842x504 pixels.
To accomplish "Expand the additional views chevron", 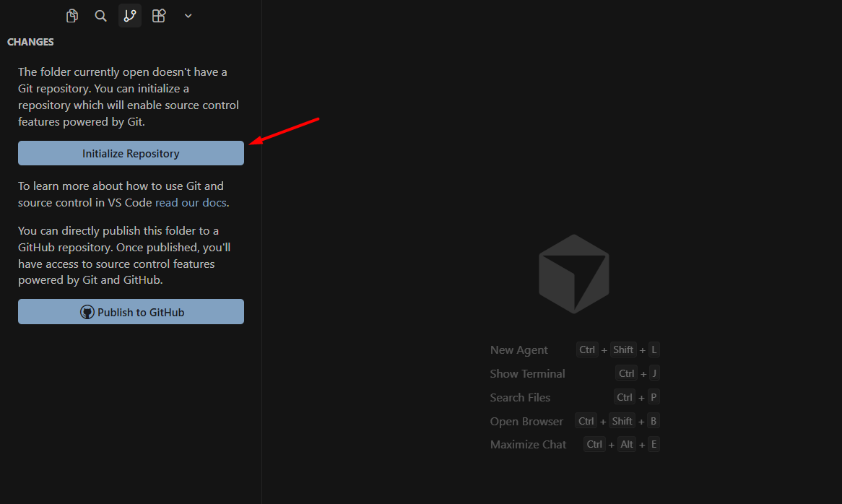I will (x=188, y=16).
